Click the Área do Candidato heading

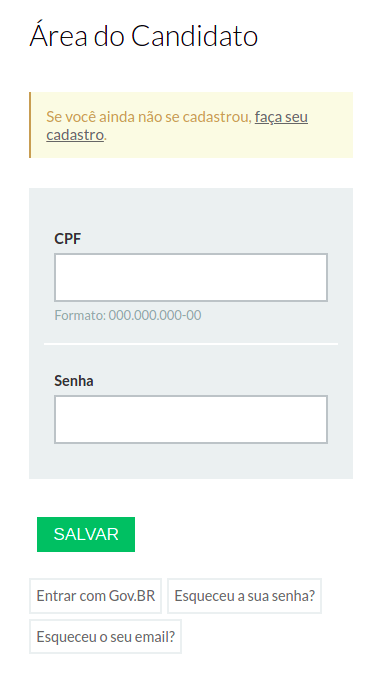pos(144,36)
